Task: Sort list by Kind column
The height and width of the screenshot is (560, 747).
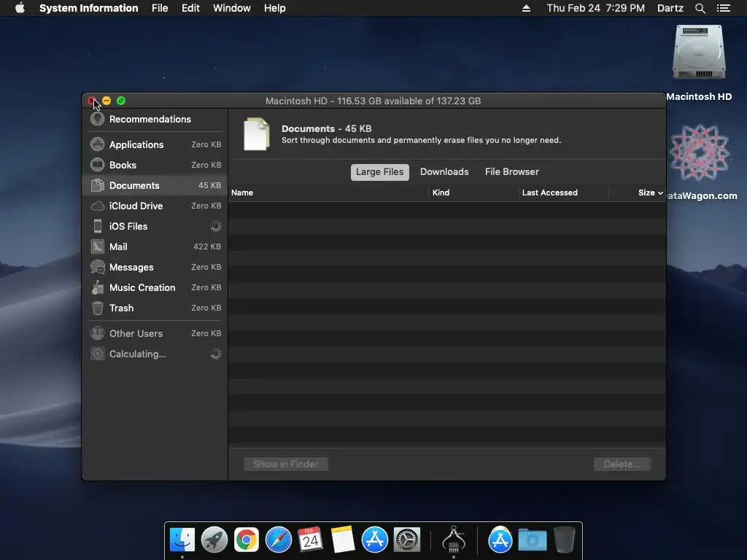Action: (473, 192)
